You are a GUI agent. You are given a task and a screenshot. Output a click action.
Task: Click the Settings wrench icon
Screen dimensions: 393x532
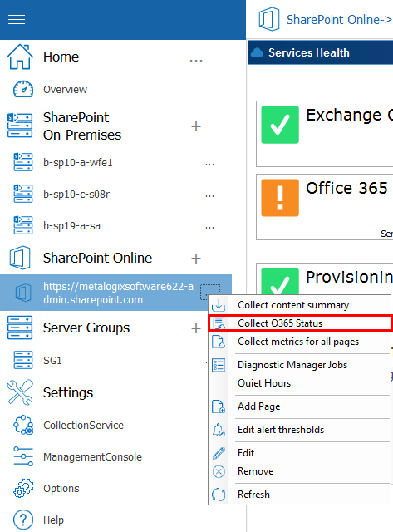[20, 392]
